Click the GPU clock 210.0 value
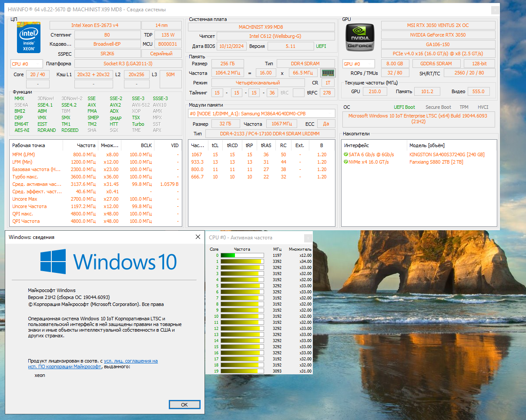Screen dimensions: 526x420 coord(375,91)
